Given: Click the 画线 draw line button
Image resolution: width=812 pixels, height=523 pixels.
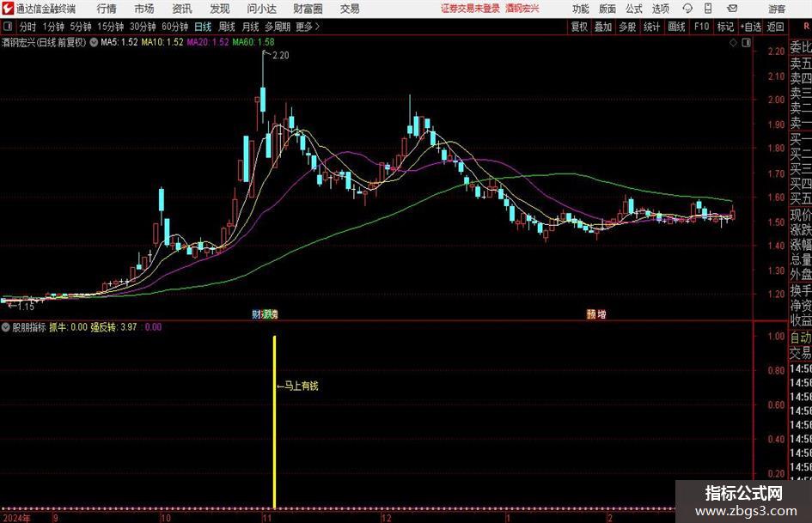Looking at the screenshot, I should [676, 27].
